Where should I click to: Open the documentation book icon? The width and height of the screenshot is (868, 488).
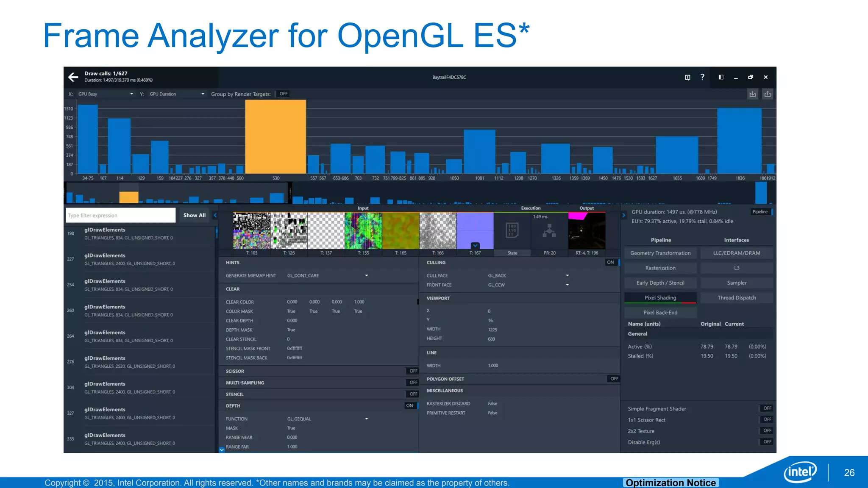point(687,77)
